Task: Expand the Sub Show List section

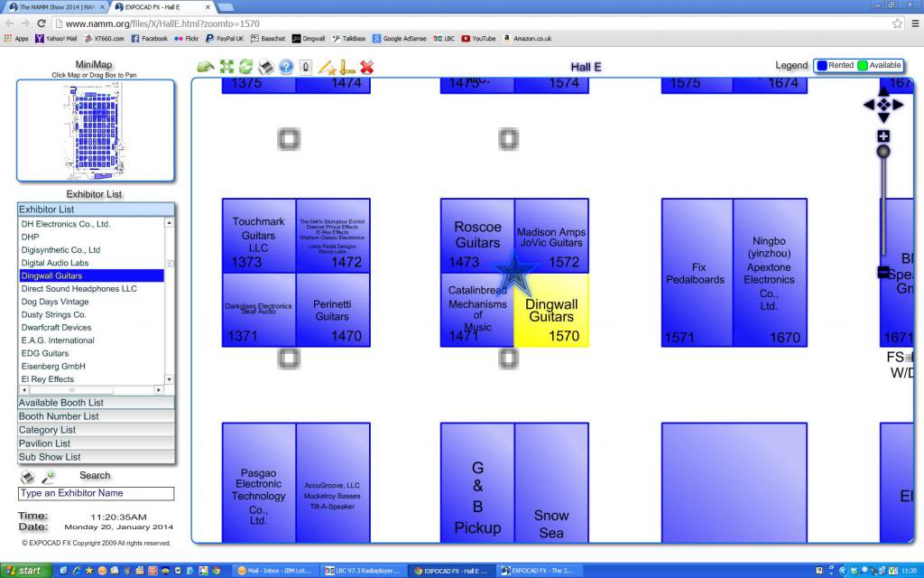Action: (96, 456)
